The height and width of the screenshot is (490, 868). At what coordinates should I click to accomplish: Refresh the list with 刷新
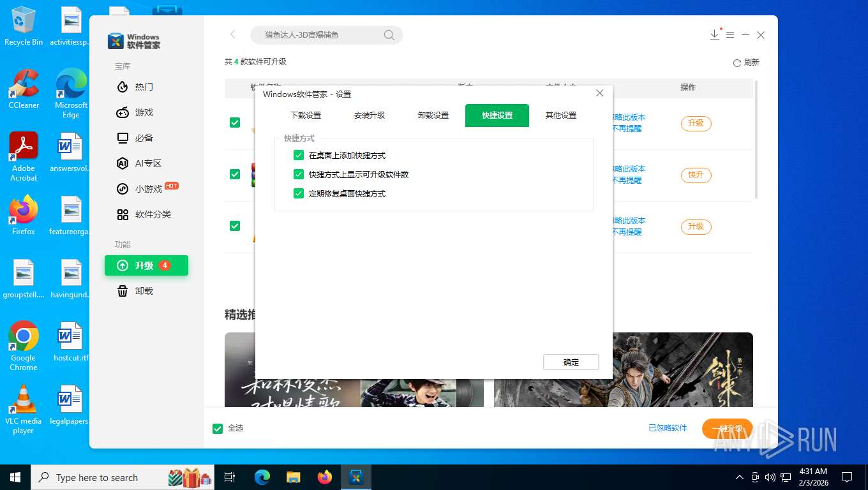click(746, 63)
